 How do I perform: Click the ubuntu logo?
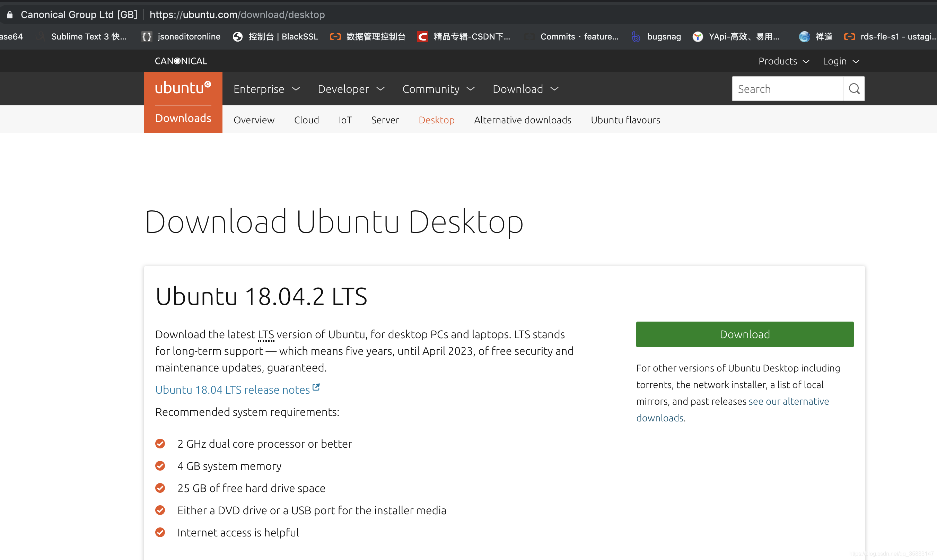pos(183,88)
